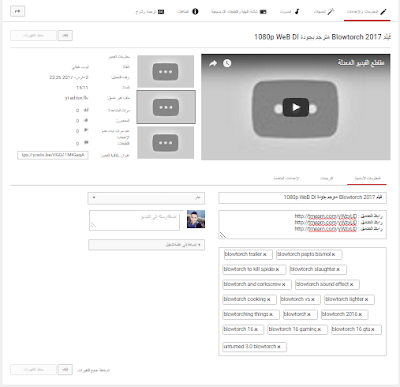Click the comments speech bubble icon
This screenshot has width=400, height=387.
86,143
